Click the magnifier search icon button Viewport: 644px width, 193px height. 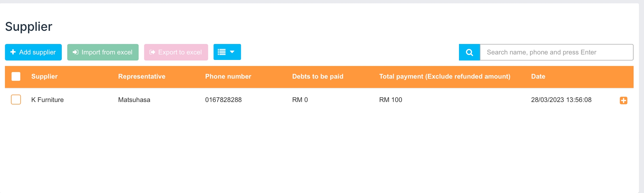click(x=469, y=52)
